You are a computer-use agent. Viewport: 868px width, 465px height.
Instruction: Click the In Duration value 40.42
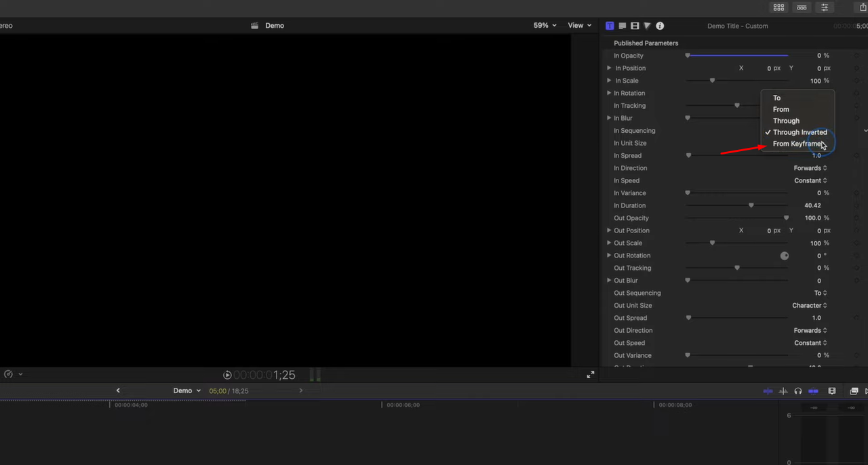(x=812, y=205)
